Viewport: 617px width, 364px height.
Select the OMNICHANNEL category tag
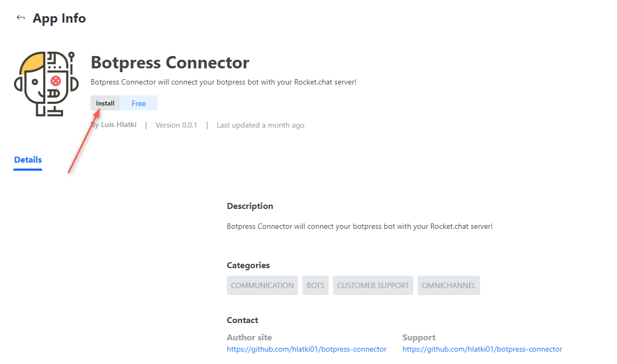point(448,285)
